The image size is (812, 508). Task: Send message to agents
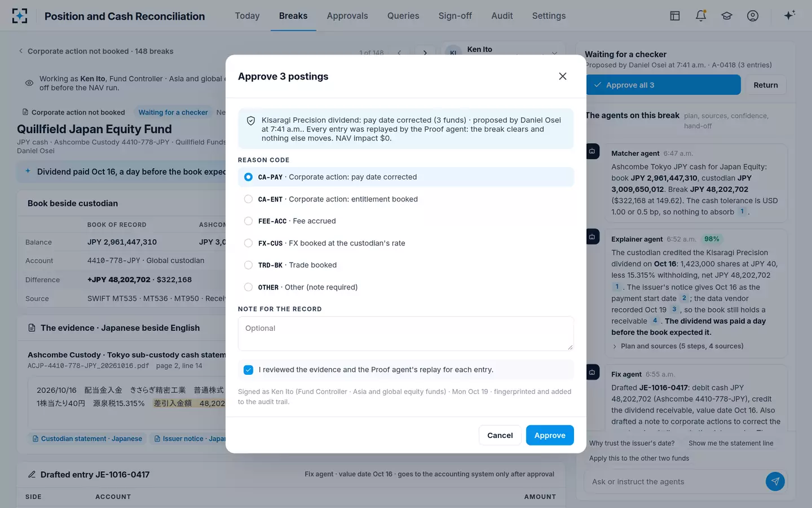[775, 481]
